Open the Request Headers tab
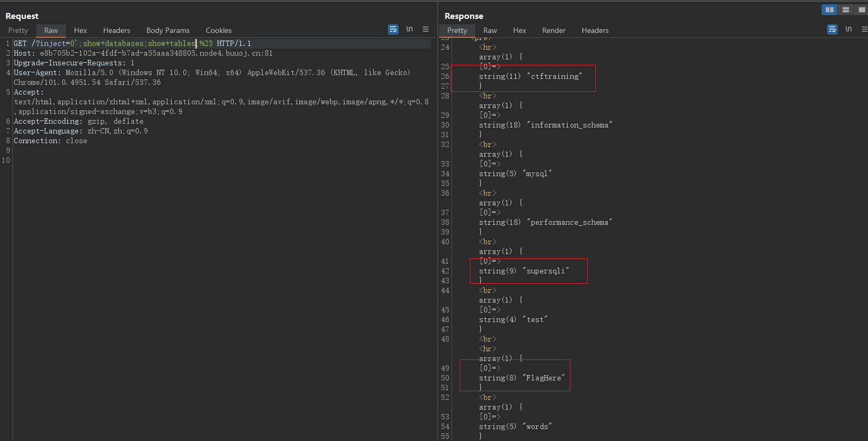Screen dimensions: 868x441 [117, 30]
